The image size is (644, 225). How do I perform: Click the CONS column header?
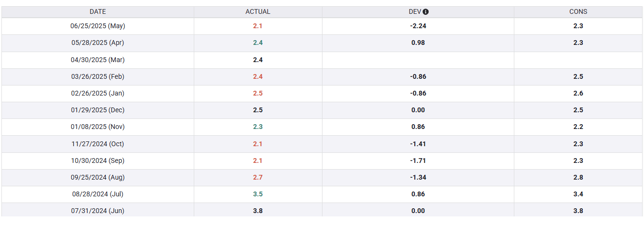[x=578, y=12]
